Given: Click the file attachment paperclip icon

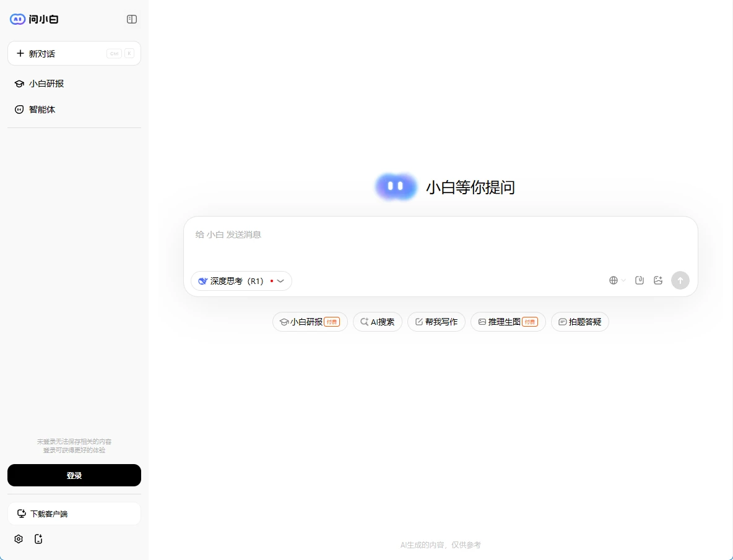Looking at the screenshot, I should pyautogui.click(x=640, y=280).
